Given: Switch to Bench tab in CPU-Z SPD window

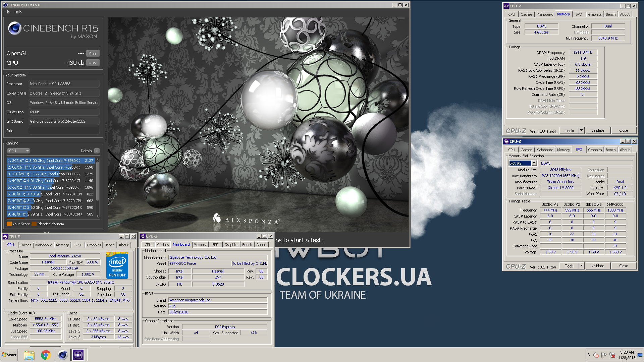Looking at the screenshot, I should click(610, 150).
